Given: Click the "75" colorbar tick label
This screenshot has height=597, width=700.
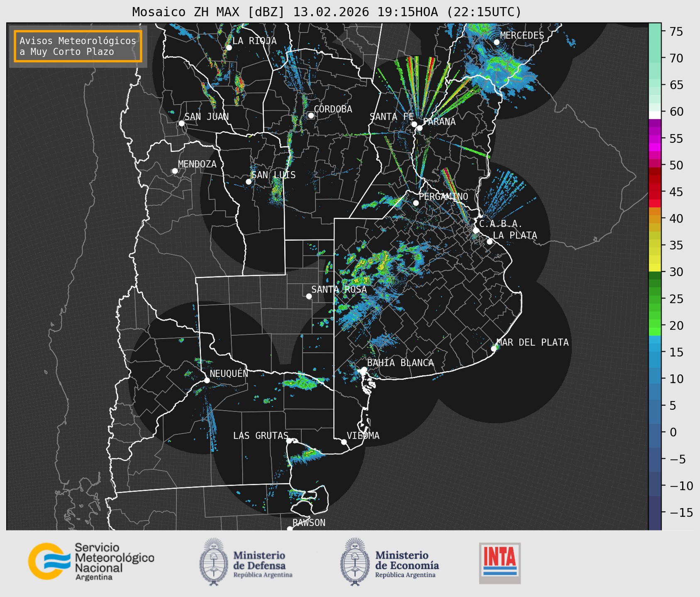Looking at the screenshot, I should coord(676,32).
